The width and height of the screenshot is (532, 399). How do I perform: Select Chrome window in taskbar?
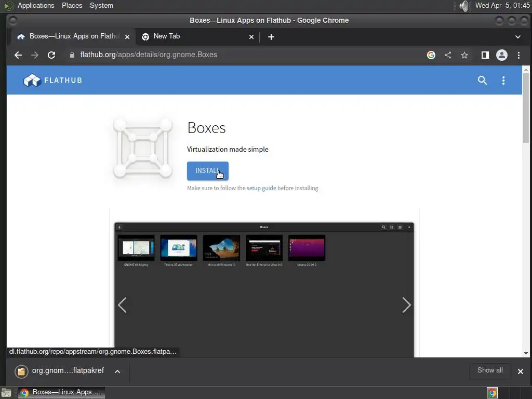point(61,393)
